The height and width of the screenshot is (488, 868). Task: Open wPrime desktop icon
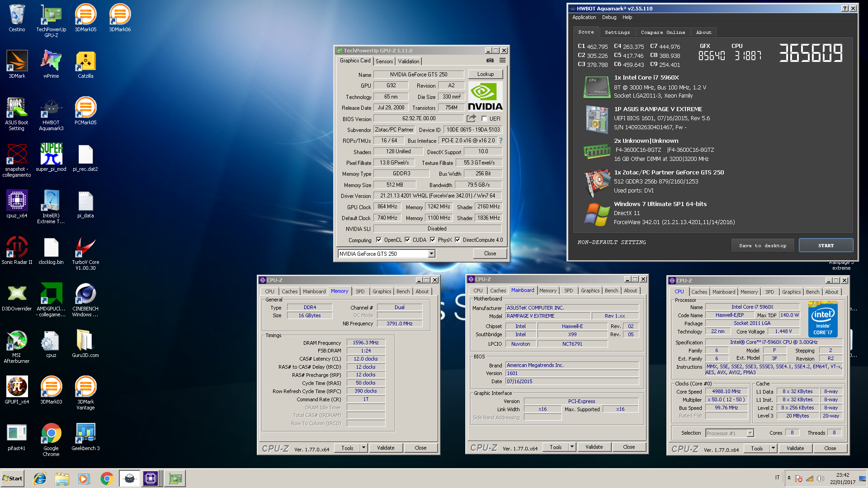51,65
